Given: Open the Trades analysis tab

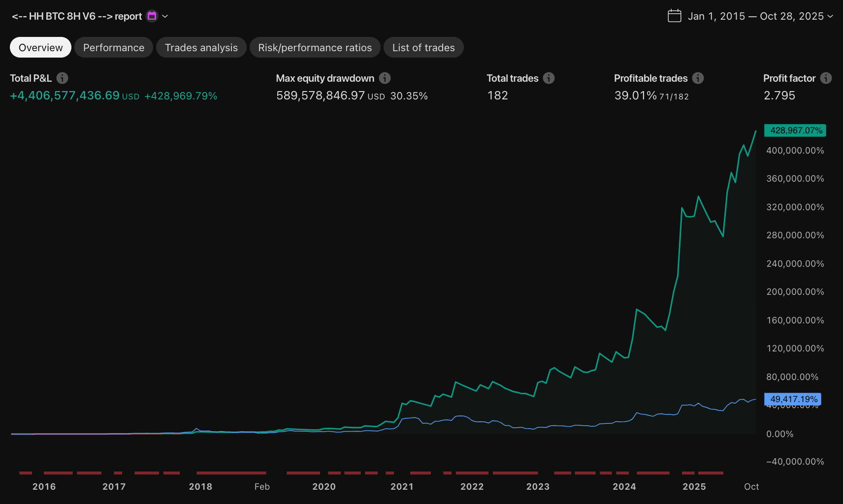Looking at the screenshot, I should click(x=201, y=47).
